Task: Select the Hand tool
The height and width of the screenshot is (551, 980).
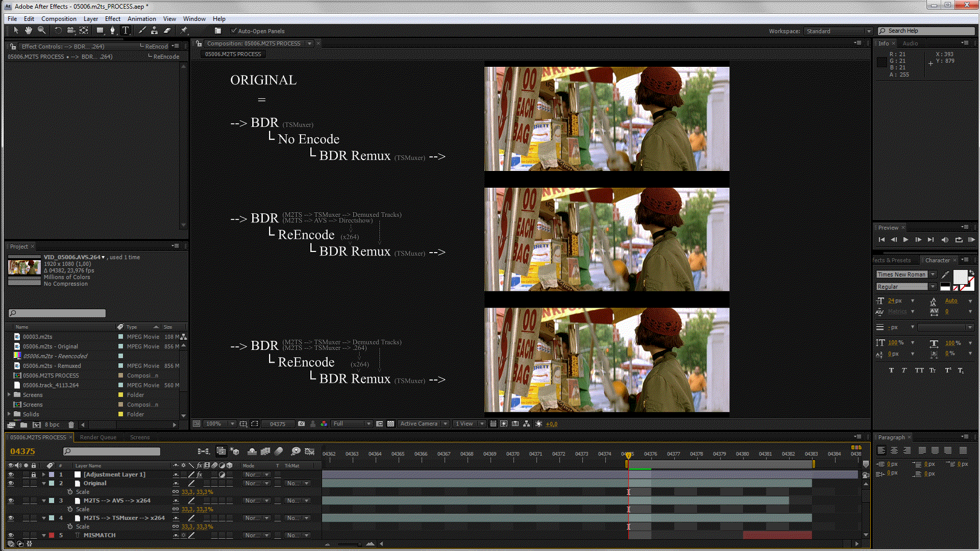Action: (x=29, y=31)
